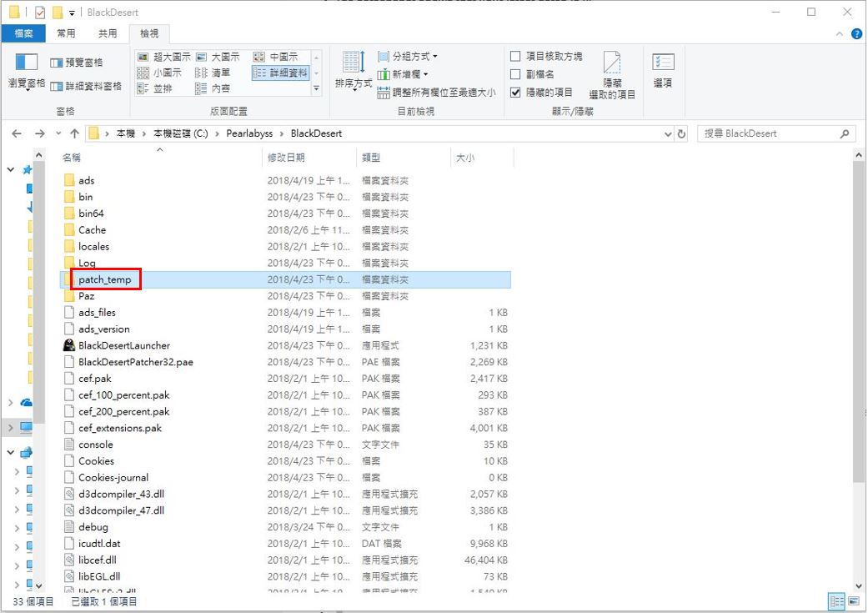Open 選項 folder options
Screen dimensions: 868x613
tap(663, 70)
